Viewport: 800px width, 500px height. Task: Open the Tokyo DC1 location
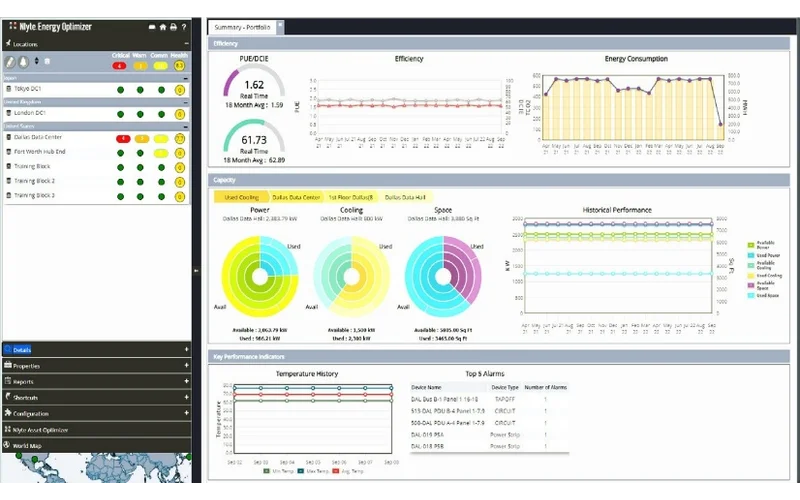tap(28, 89)
